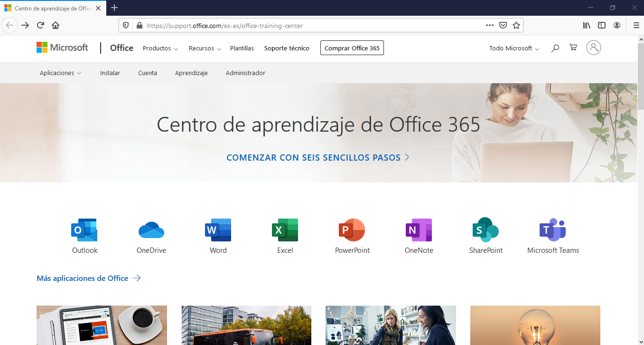Click the account sign-in icon
Image resolution: width=644 pixels, height=345 pixels.
tap(593, 48)
